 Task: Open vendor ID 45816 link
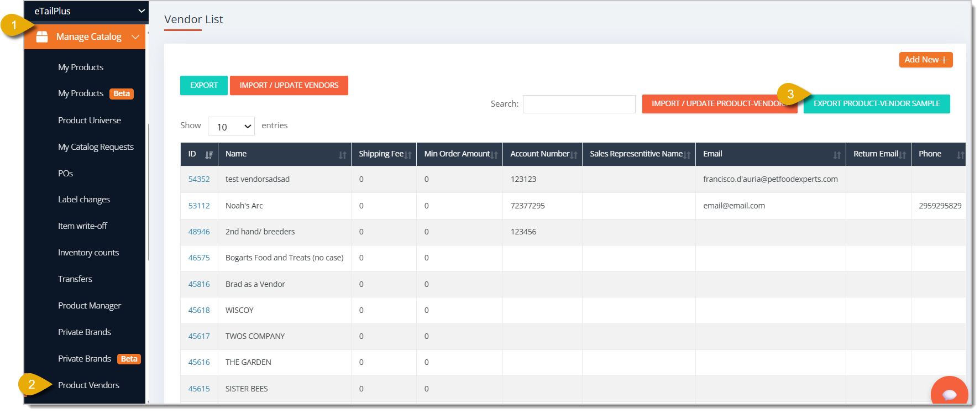(x=199, y=284)
